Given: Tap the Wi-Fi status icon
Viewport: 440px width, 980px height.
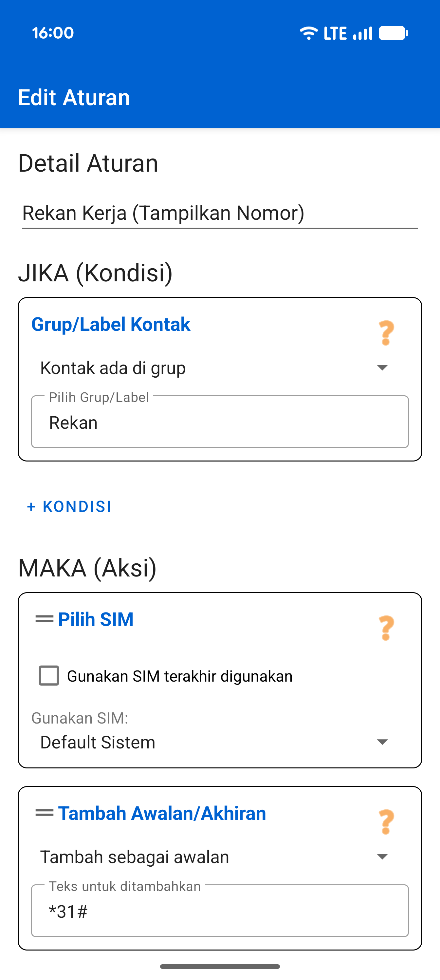Looking at the screenshot, I should [308, 33].
